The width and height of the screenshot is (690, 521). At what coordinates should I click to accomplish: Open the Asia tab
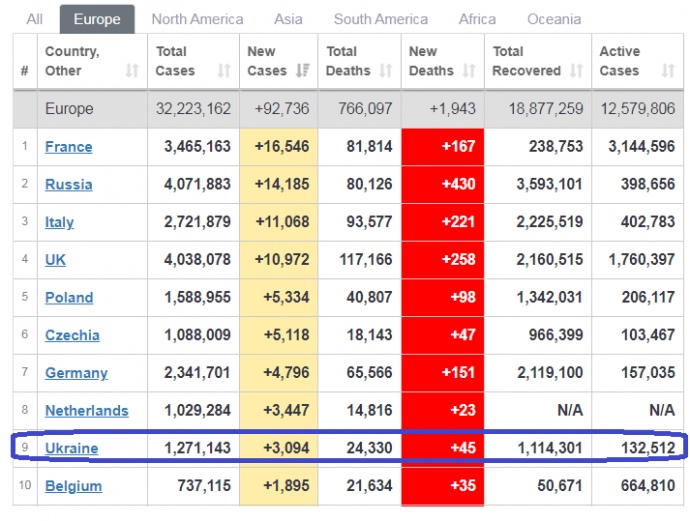point(288,19)
